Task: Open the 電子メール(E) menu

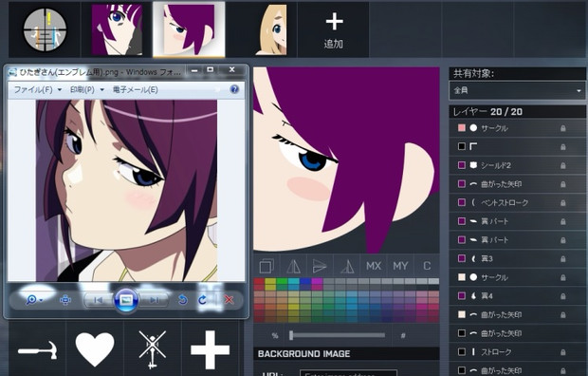Action: click(x=135, y=90)
